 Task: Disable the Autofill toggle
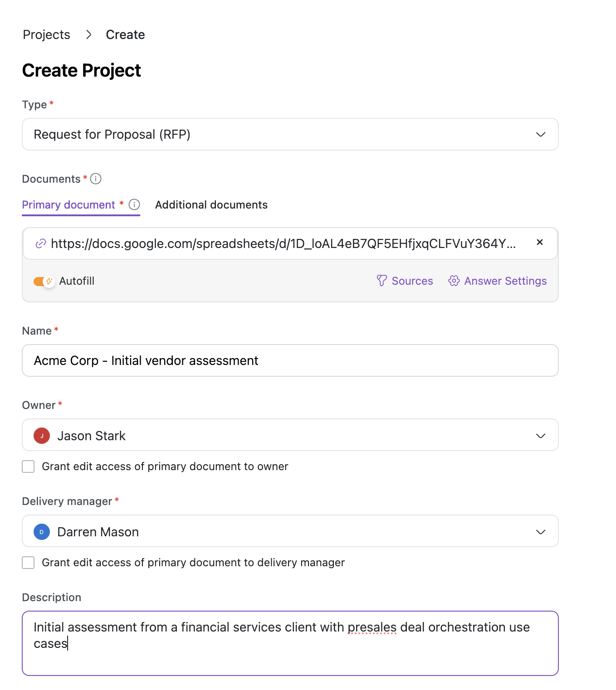pyautogui.click(x=44, y=281)
